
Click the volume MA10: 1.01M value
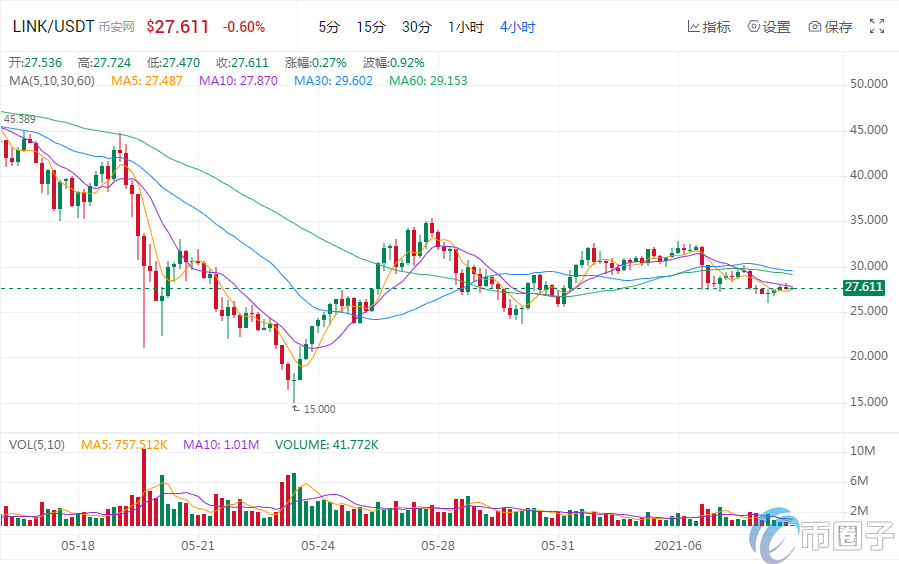(x=221, y=445)
